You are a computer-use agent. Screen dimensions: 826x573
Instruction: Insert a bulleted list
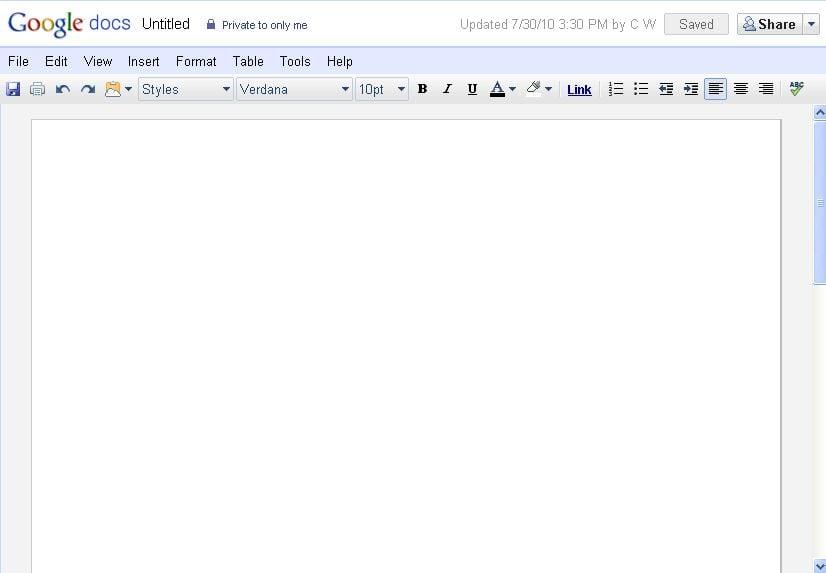coord(641,89)
